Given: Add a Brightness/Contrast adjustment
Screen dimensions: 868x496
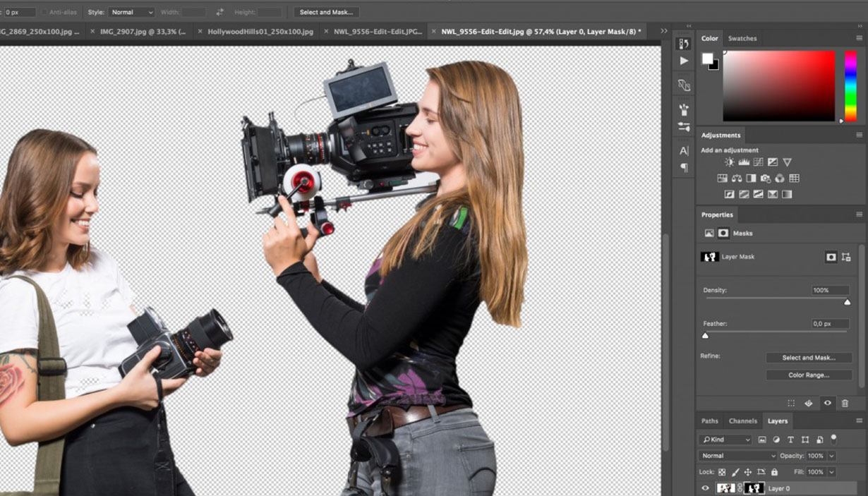Looking at the screenshot, I should point(729,162).
